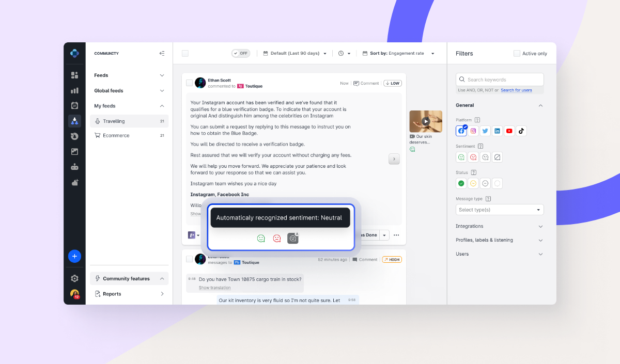Focus the Search keywords field

click(500, 80)
